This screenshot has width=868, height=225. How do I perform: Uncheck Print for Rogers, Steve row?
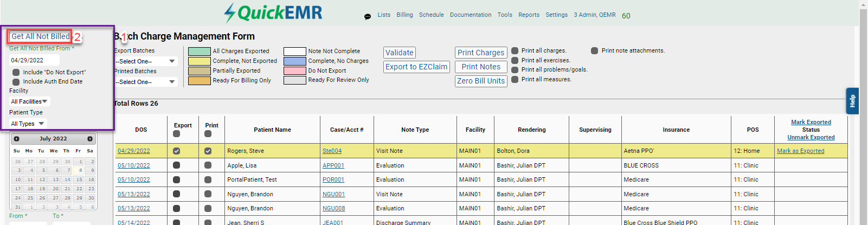click(208, 151)
